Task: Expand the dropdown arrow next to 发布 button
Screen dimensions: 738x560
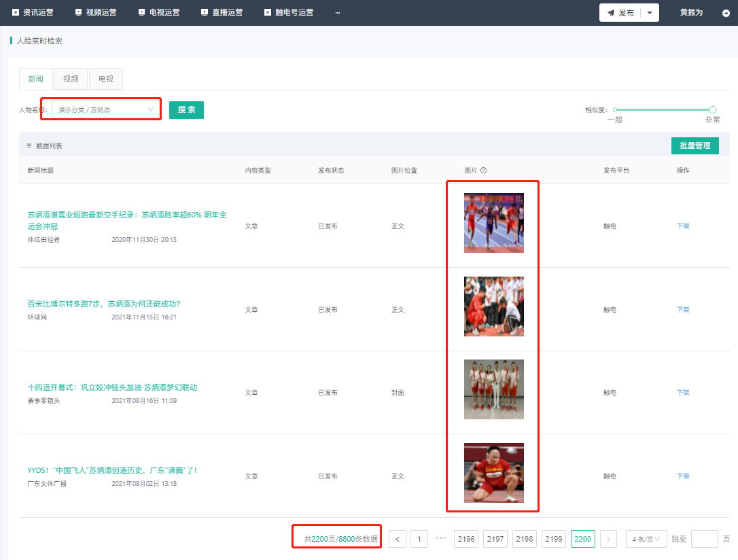Action: 650,13
